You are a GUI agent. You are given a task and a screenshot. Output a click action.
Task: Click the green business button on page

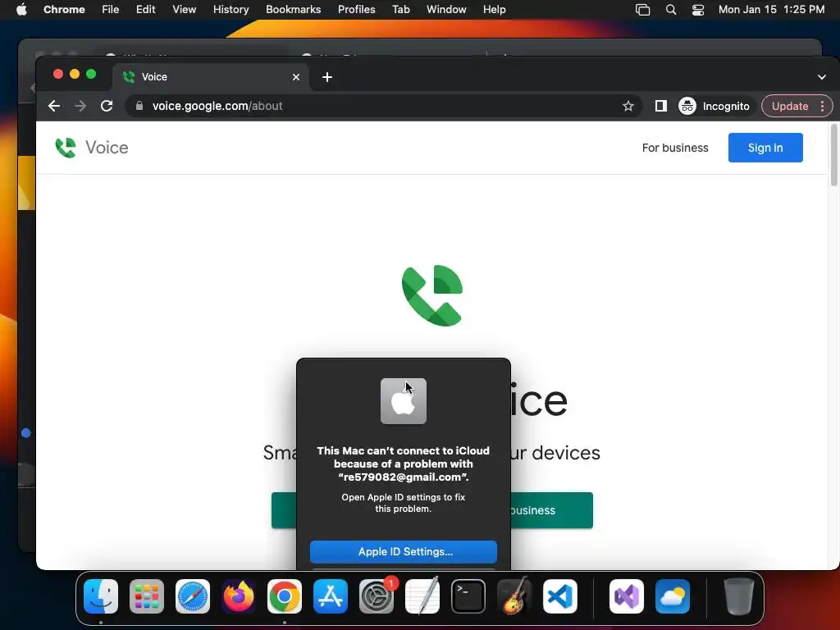[x=551, y=510]
